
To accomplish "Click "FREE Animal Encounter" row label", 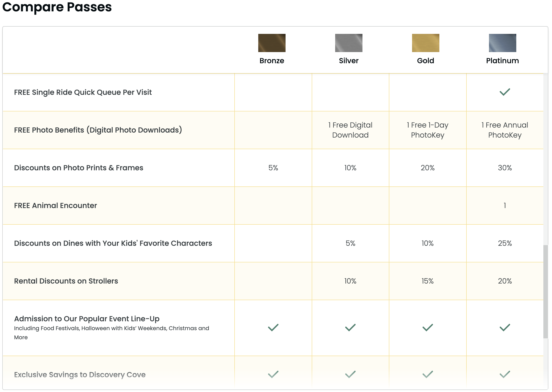I will click(x=55, y=205).
